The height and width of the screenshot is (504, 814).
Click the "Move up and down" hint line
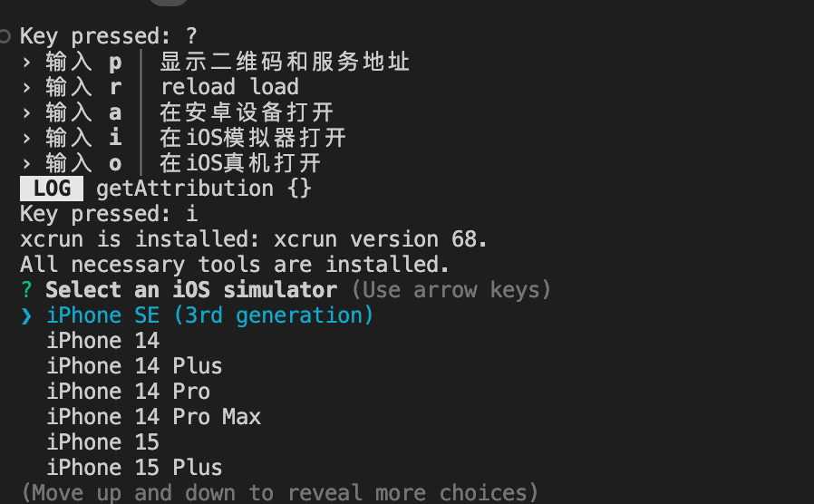tap(279, 493)
